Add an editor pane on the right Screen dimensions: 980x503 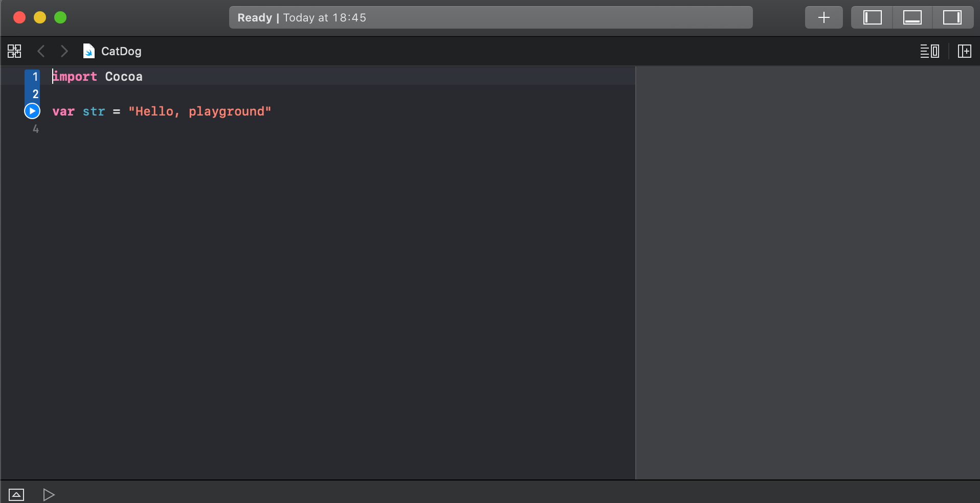964,51
